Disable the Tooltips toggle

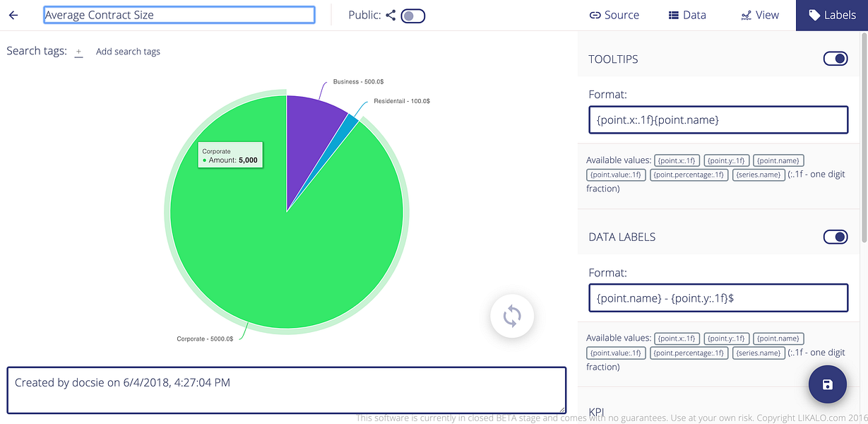pyautogui.click(x=836, y=59)
